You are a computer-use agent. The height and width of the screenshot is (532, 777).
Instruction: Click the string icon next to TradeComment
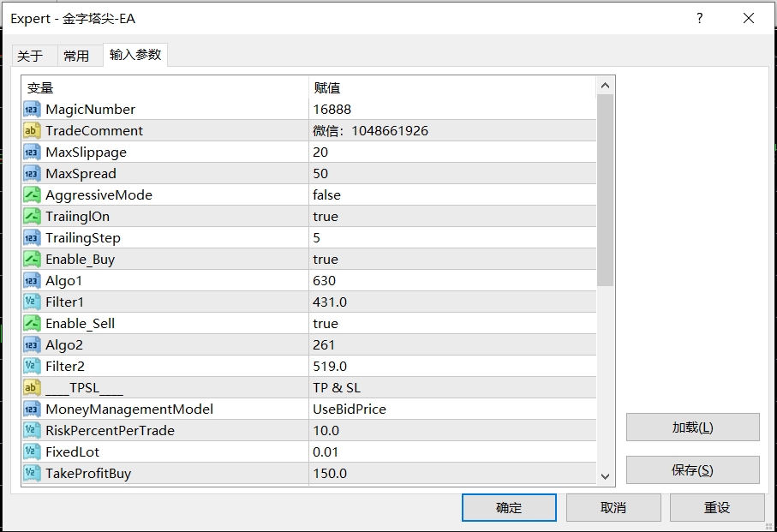point(32,131)
